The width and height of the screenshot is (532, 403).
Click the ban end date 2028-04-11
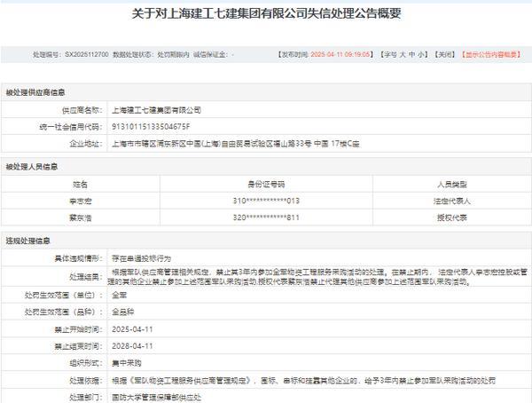point(132,346)
